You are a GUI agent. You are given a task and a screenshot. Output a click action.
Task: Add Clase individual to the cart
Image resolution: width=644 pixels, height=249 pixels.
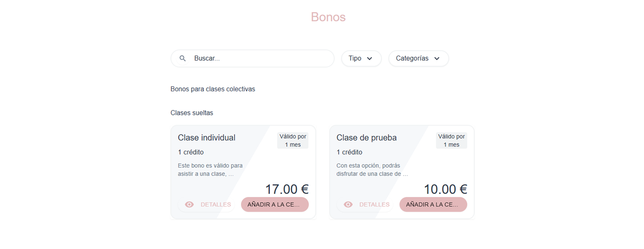(x=275, y=204)
